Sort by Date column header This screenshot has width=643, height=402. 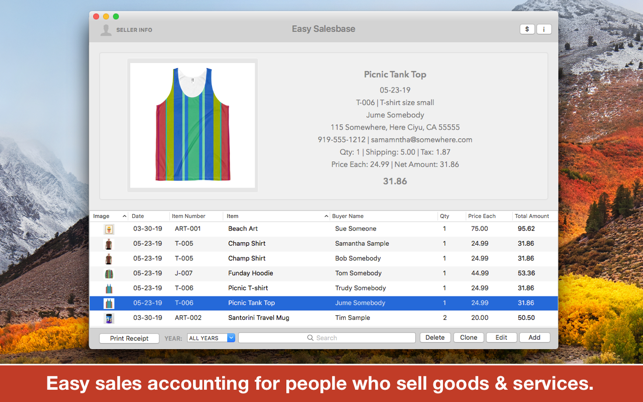pos(138,216)
